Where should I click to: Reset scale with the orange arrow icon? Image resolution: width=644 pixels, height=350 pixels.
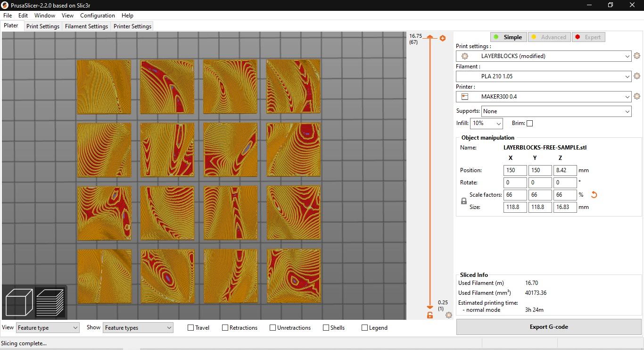click(x=594, y=195)
